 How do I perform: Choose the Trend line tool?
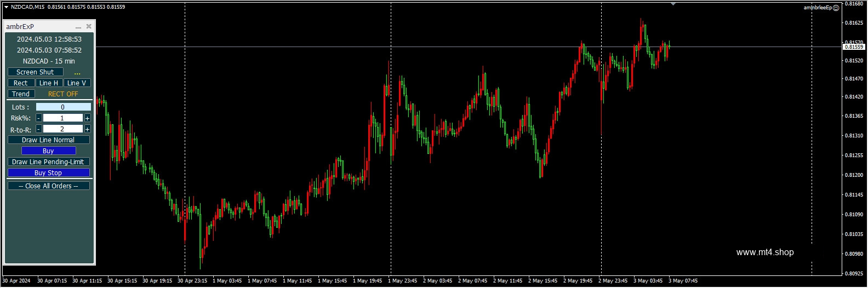[21, 94]
